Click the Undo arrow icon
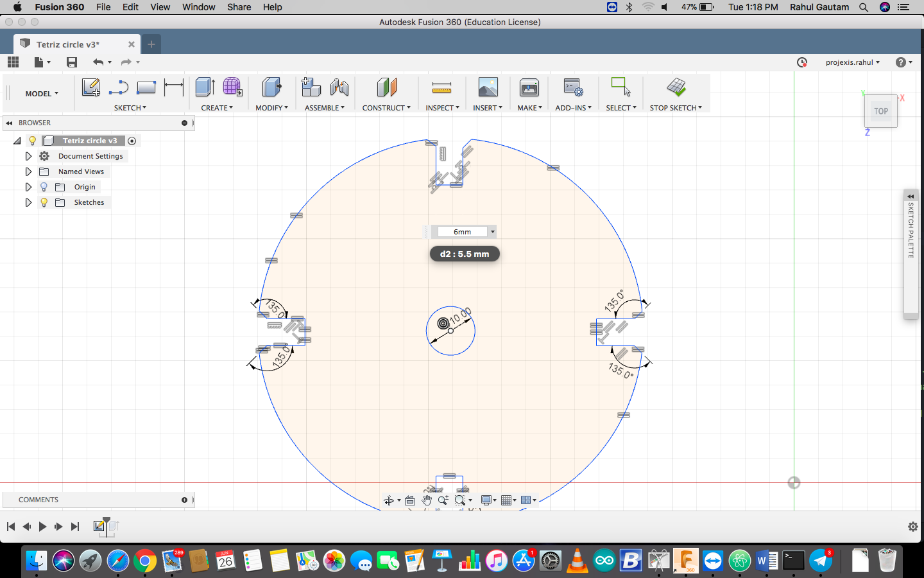Viewport: 924px width, 578px height. pyautogui.click(x=98, y=62)
